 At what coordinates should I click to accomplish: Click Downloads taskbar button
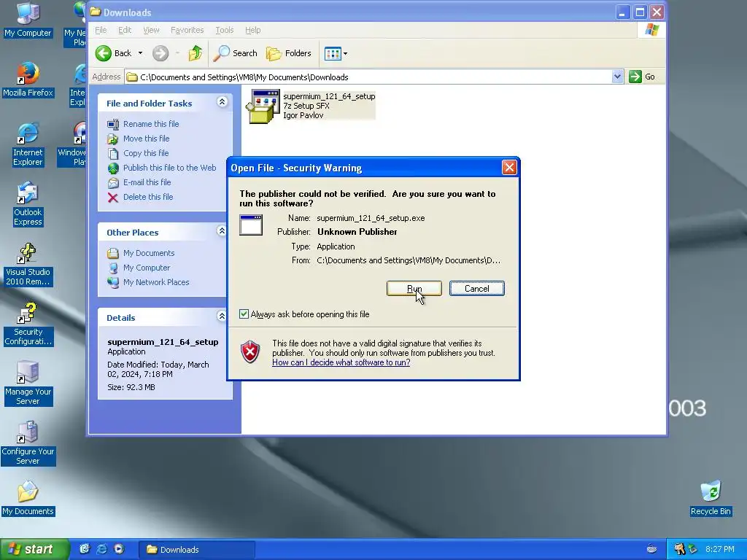tap(197, 550)
